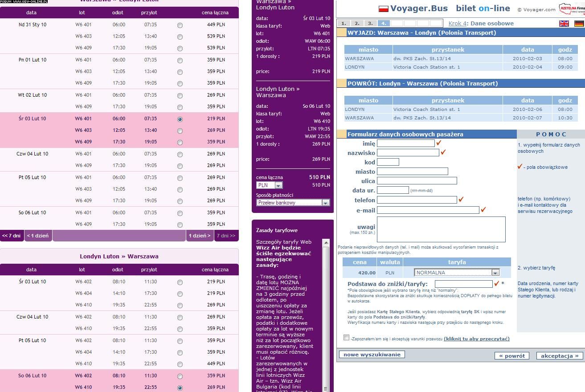This screenshot has height=392, width=585.
Task: Select current step 4 tab
Action: 384,23
